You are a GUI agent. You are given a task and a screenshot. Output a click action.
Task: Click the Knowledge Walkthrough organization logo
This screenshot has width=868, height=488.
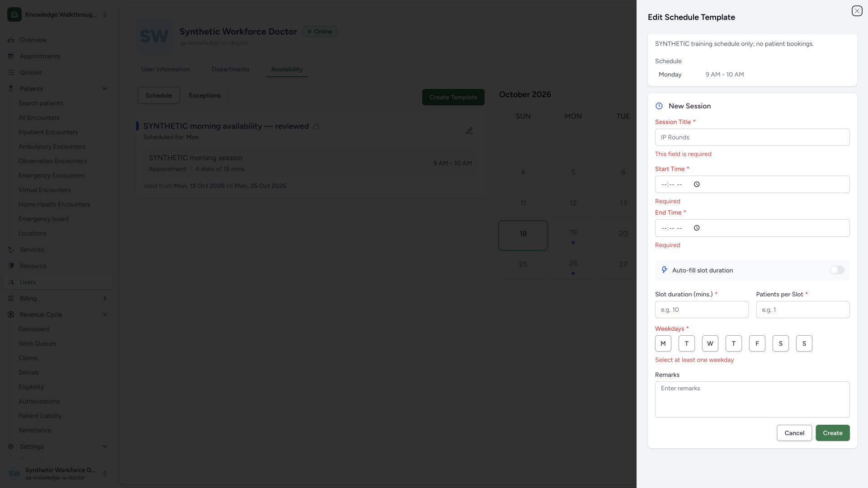(14, 14)
